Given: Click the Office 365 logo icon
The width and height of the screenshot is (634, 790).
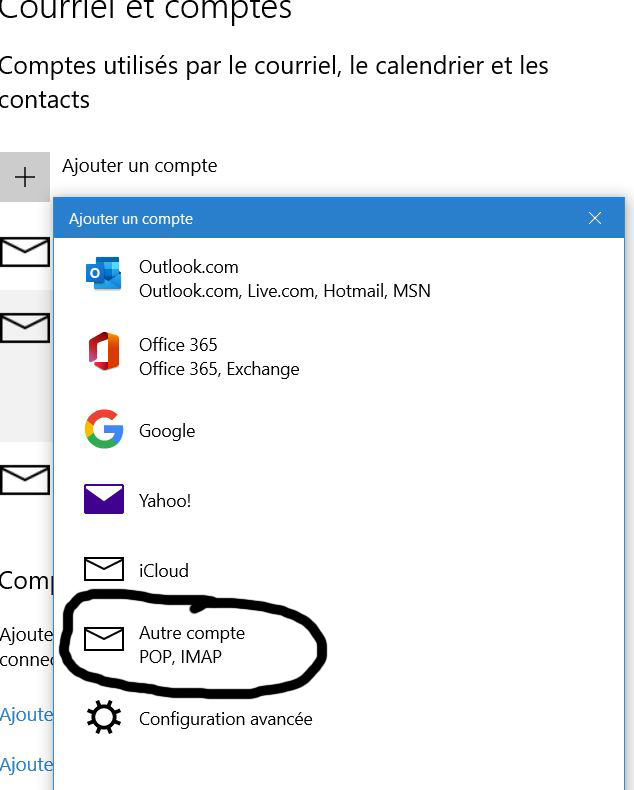Looking at the screenshot, I should (x=104, y=351).
